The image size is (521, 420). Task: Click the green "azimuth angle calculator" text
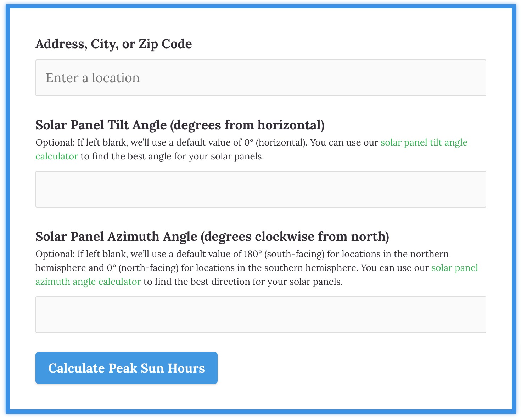click(88, 282)
